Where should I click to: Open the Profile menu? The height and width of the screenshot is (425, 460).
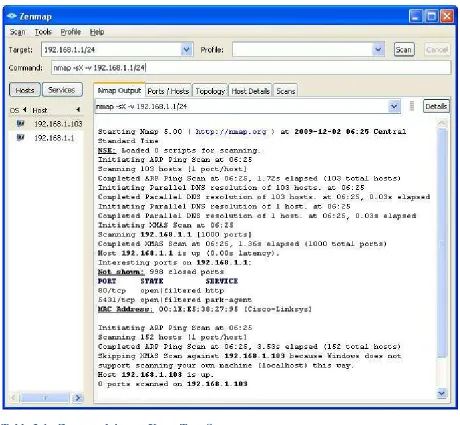(x=71, y=32)
